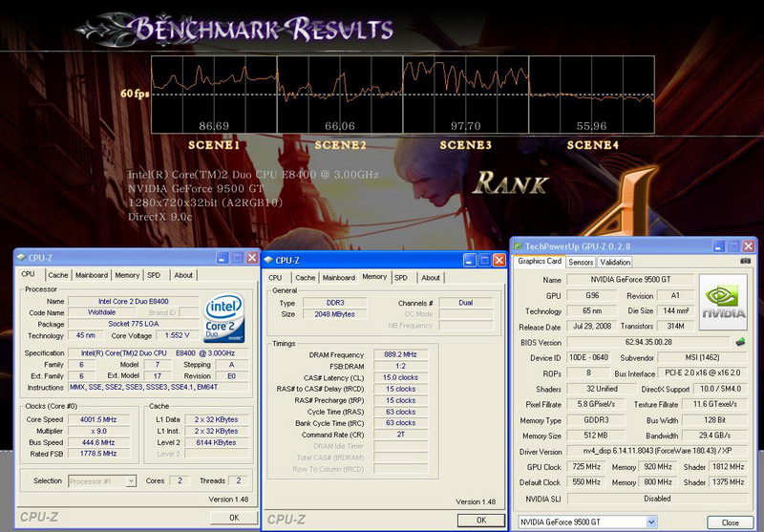Select the Graphics Card tab in GPU-Z
764x532 pixels.
(x=540, y=261)
